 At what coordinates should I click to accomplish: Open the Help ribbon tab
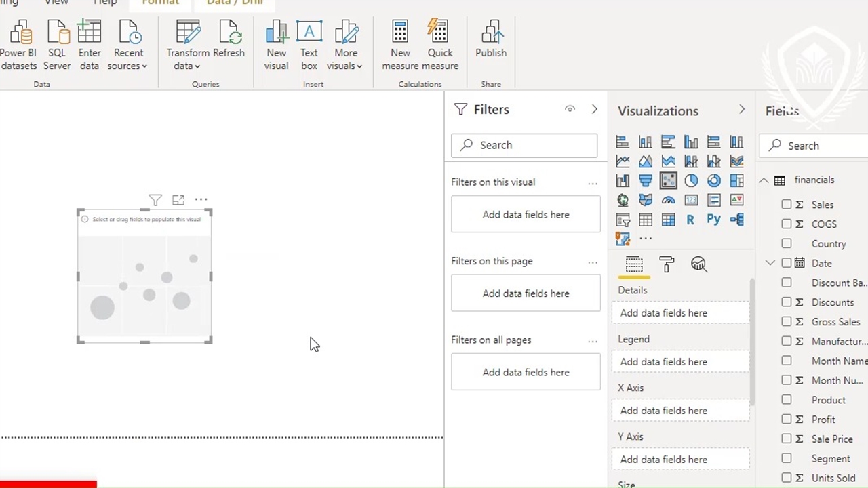pyautogui.click(x=105, y=3)
